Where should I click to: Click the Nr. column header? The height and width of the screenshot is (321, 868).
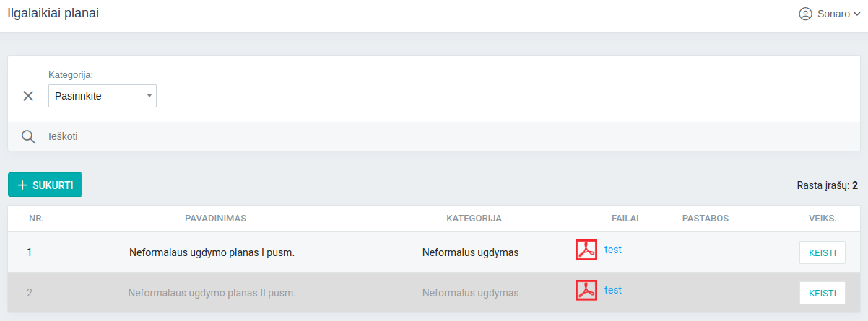point(36,219)
